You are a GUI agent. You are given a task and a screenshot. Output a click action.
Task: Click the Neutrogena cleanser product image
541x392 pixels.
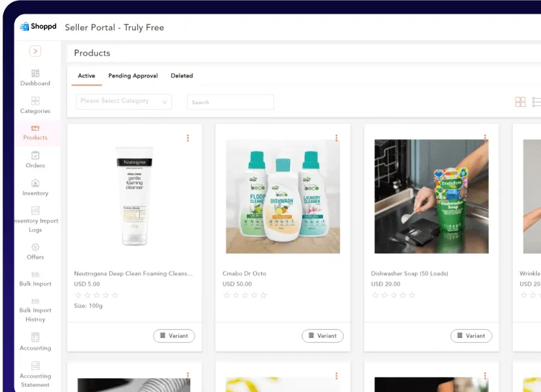pyautogui.click(x=134, y=196)
